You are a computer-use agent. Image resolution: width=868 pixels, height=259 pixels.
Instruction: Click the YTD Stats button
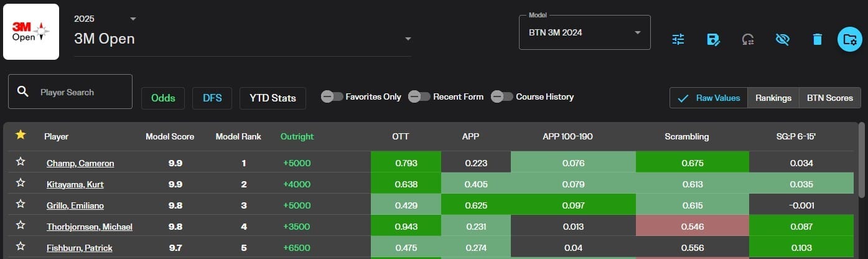[273, 98]
